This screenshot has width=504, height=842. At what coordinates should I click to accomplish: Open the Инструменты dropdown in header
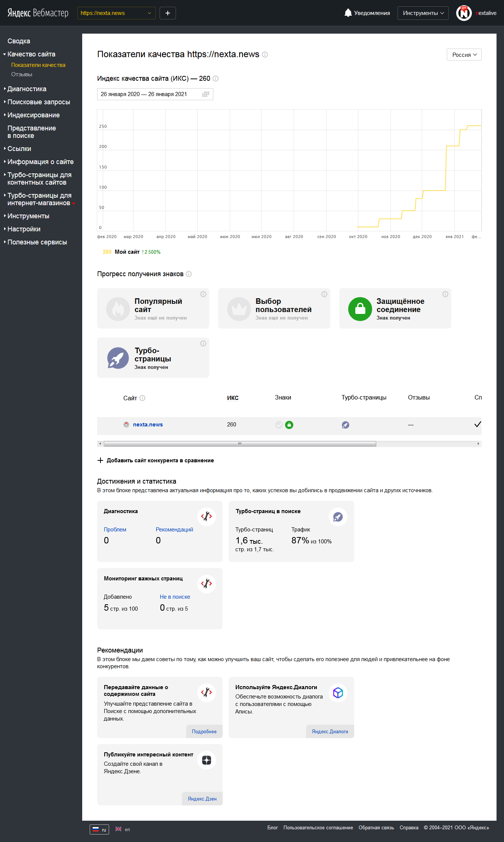pos(423,13)
